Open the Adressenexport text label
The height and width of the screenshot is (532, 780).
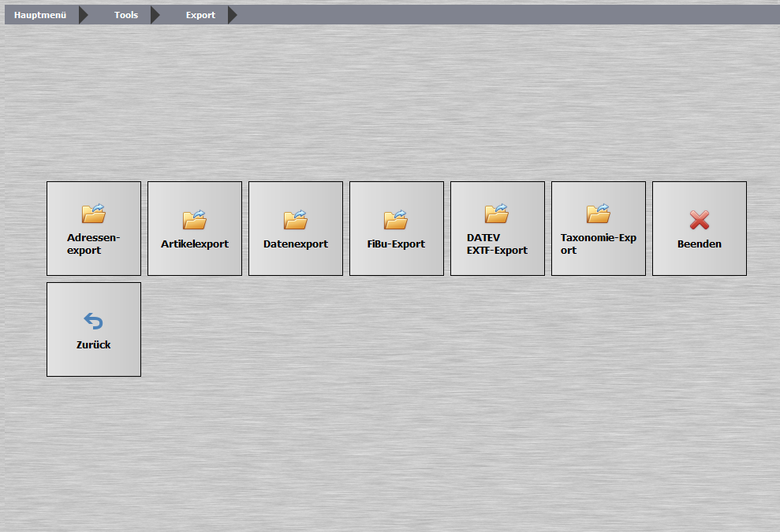pos(93,244)
